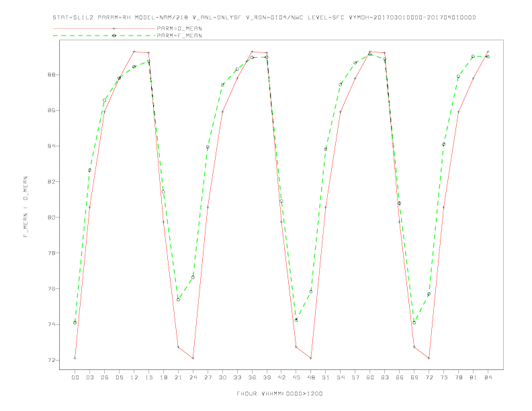Click x-axis tick label 09

[119, 377]
